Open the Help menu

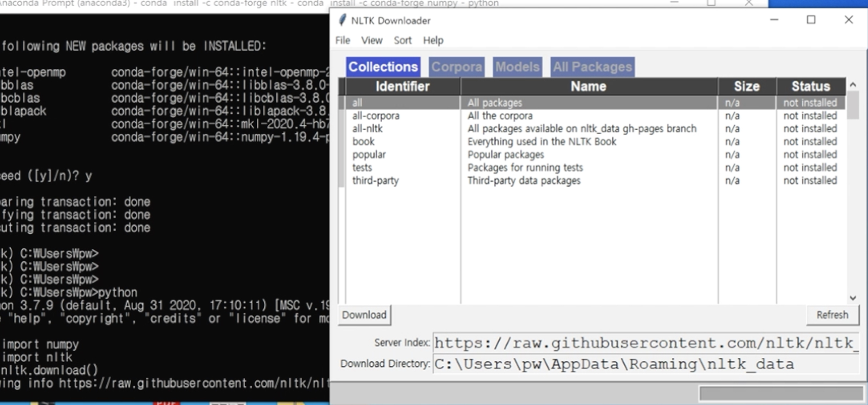point(433,41)
